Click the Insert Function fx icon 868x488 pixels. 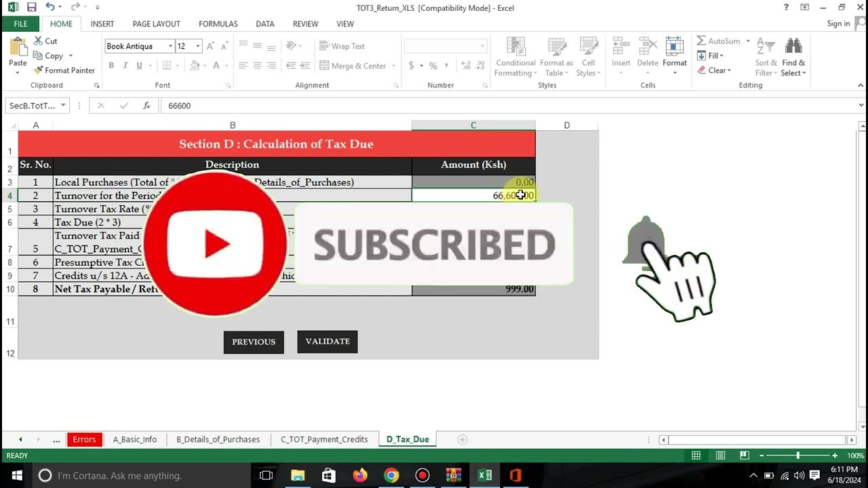[x=146, y=106]
